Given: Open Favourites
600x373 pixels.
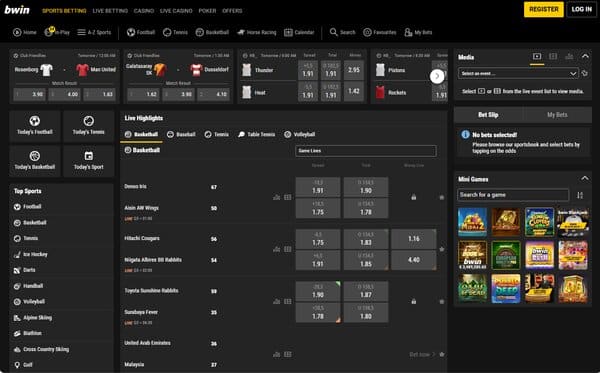Looking at the screenshot, I should 380,33.
